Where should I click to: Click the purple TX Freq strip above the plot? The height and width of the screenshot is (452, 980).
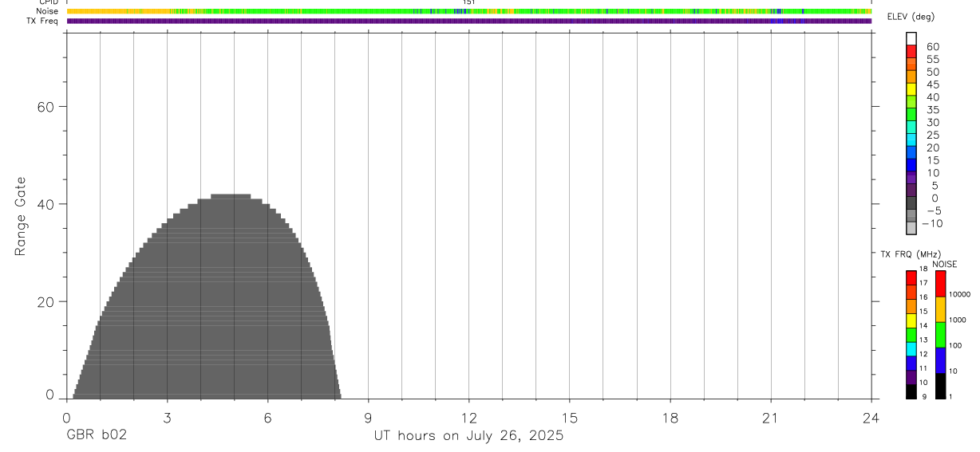pos(468,21)
